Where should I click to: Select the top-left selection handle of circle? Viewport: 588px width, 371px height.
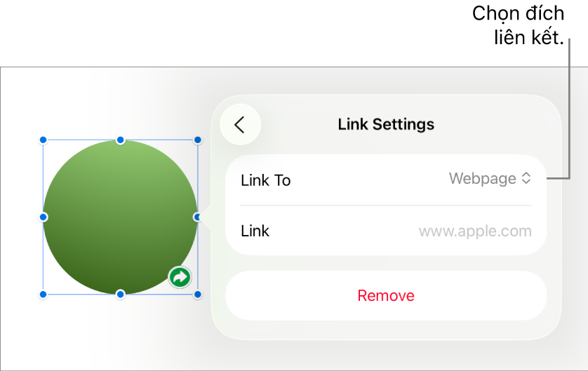pos(43,140)
